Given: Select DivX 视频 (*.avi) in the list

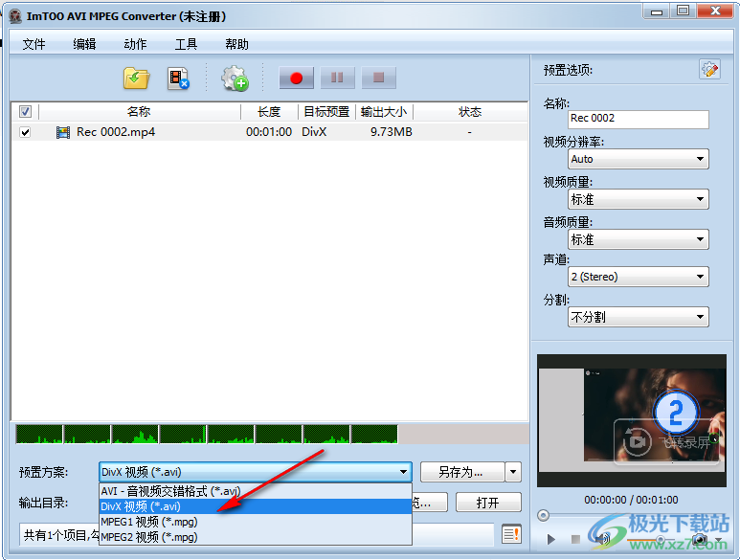Looking at the screenshot, I should pyautogui.click(x=256, y=506).
